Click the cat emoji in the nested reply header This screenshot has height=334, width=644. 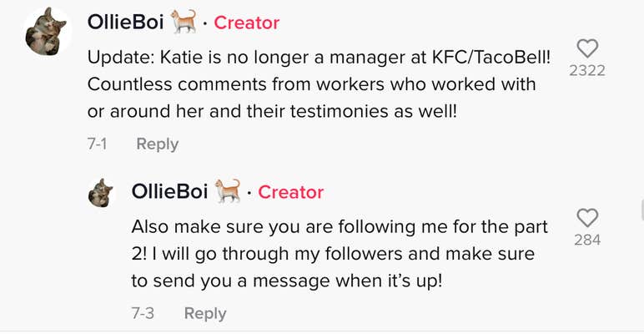click(x=228, y=192)
